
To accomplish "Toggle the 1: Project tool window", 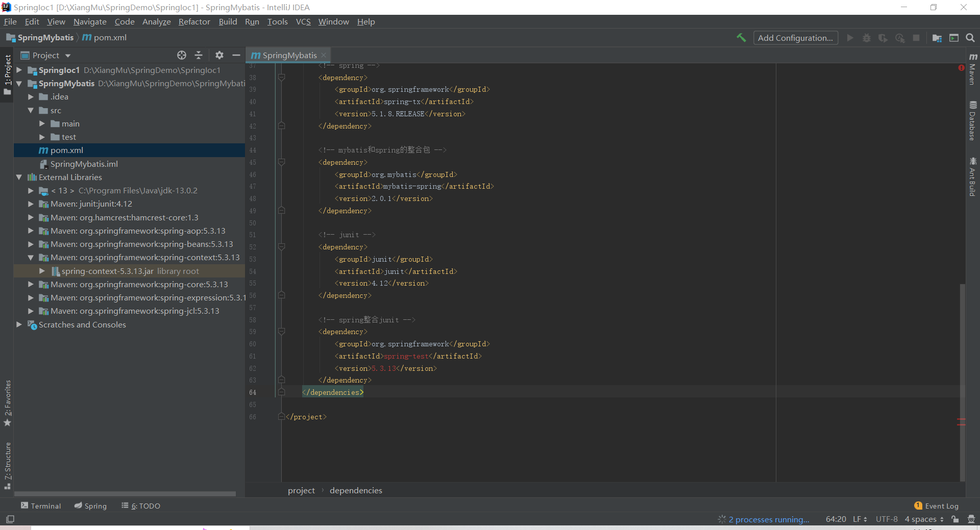I will point(7,75).
